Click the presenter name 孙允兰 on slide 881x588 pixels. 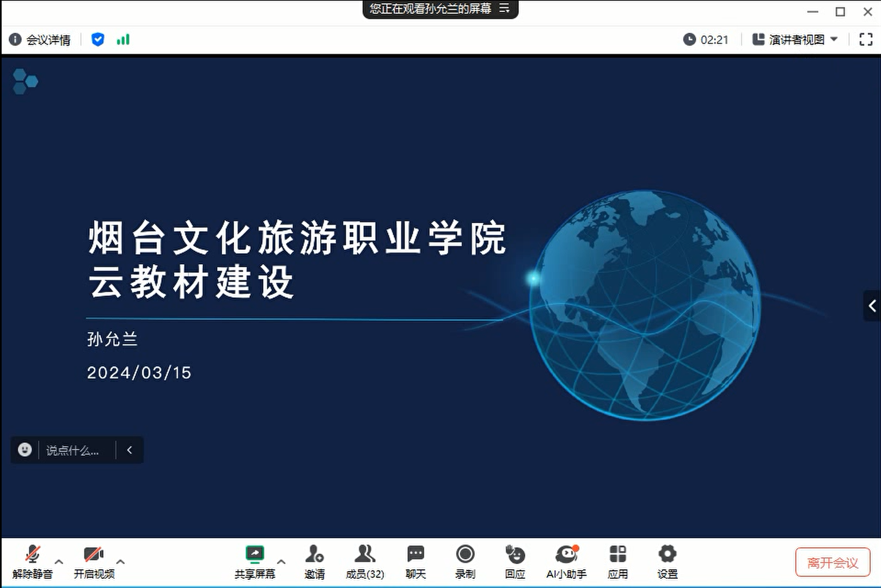112,339
